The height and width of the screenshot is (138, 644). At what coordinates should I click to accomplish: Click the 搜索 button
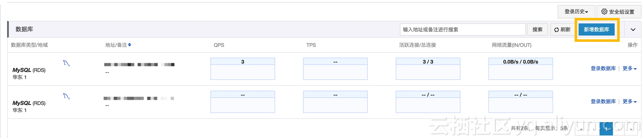(x=537, y=30)
